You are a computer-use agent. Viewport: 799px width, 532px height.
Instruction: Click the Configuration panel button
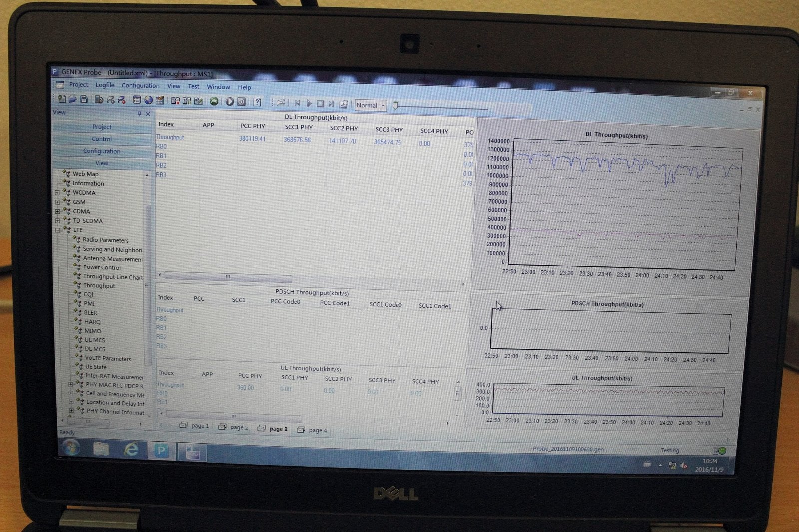(x=102, y=151)
